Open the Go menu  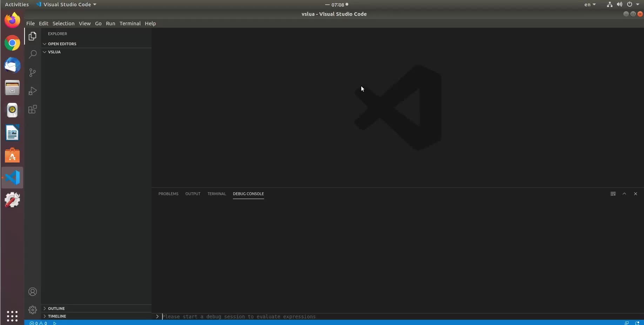pyautogui.click(x=98, y=24)
